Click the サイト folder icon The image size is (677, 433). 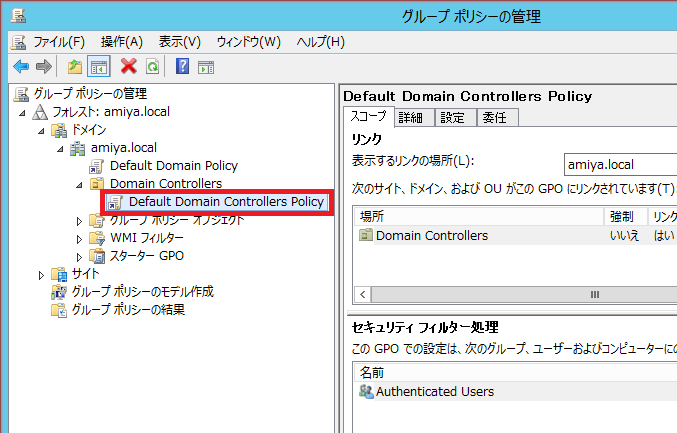pos(59,274)
